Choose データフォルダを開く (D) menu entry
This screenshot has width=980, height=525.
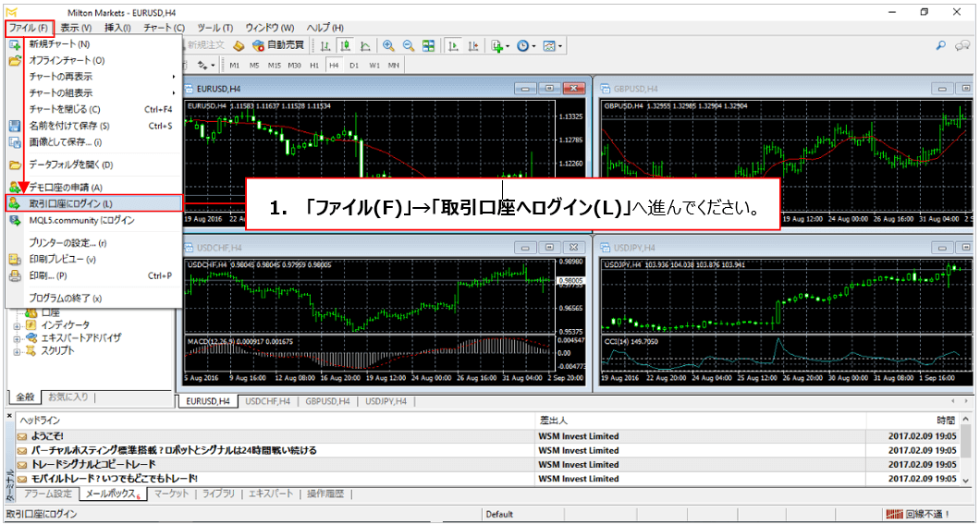(x=93, y=165)
